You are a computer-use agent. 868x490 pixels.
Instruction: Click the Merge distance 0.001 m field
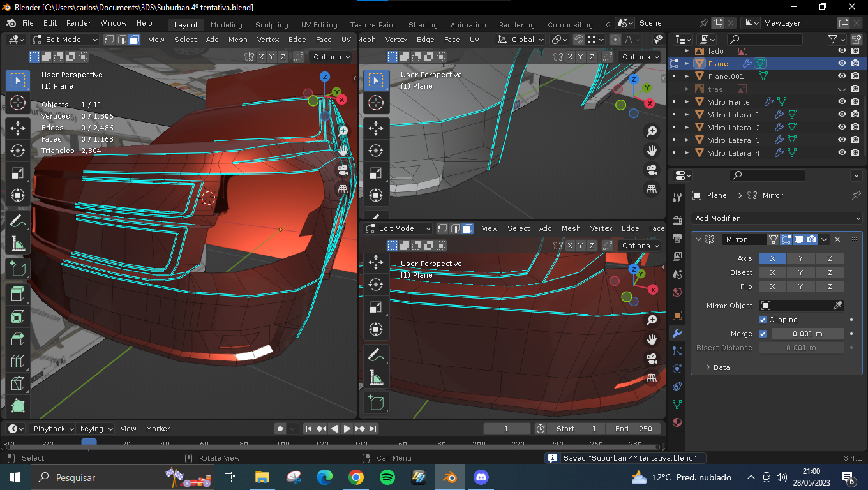click(807, 334)
